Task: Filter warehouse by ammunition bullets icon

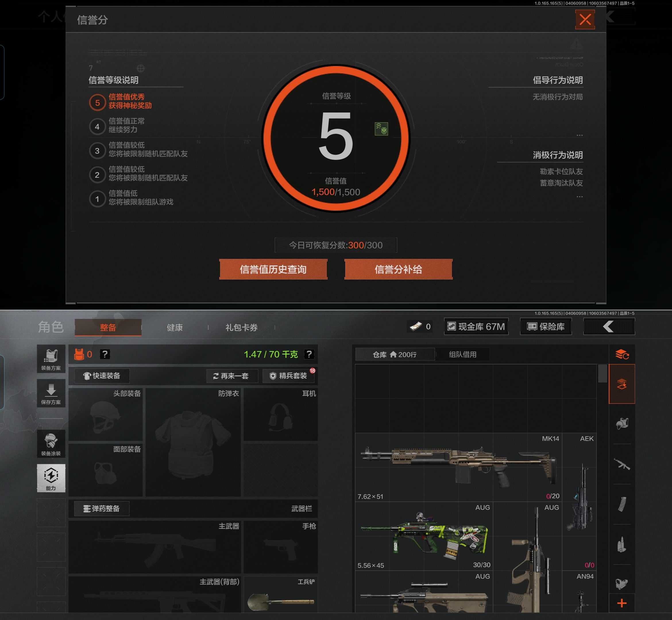Action: point(622,544)
